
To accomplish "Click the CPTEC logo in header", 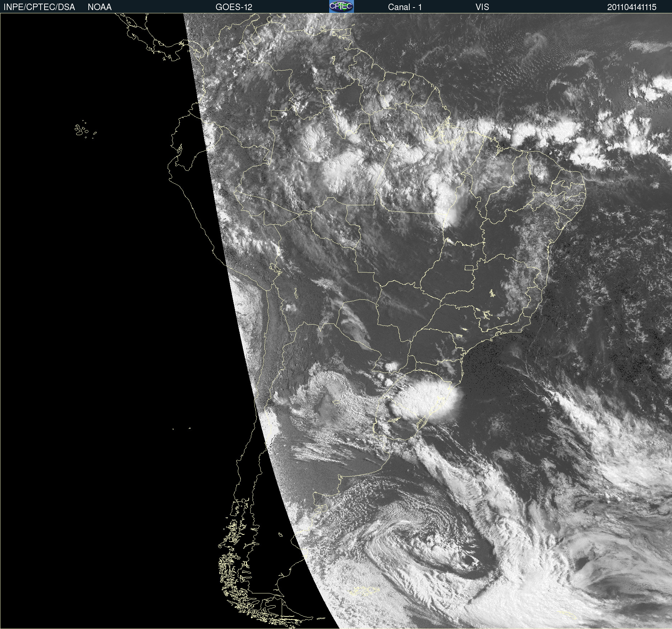I will [x=341, y=6].
